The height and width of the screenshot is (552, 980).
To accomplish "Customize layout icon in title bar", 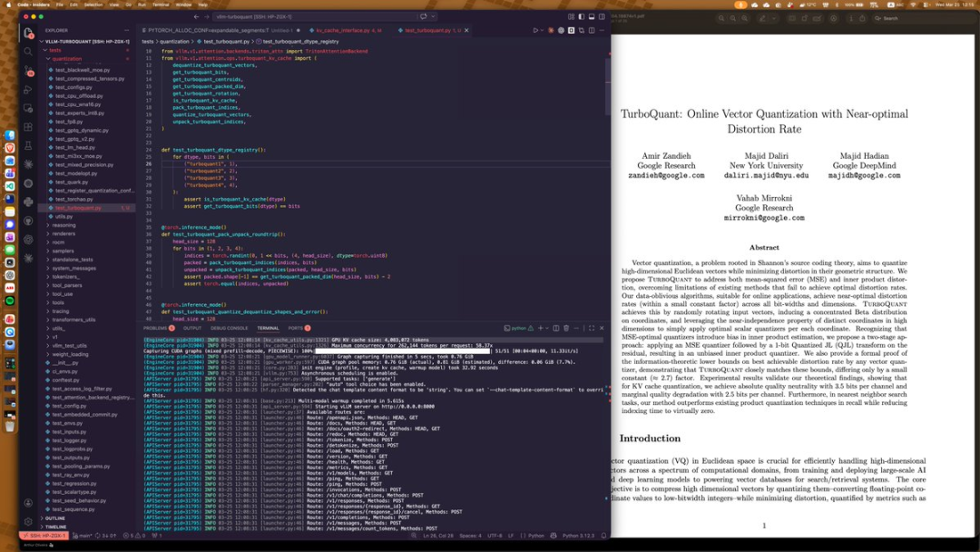I will (x=572, y=17).
